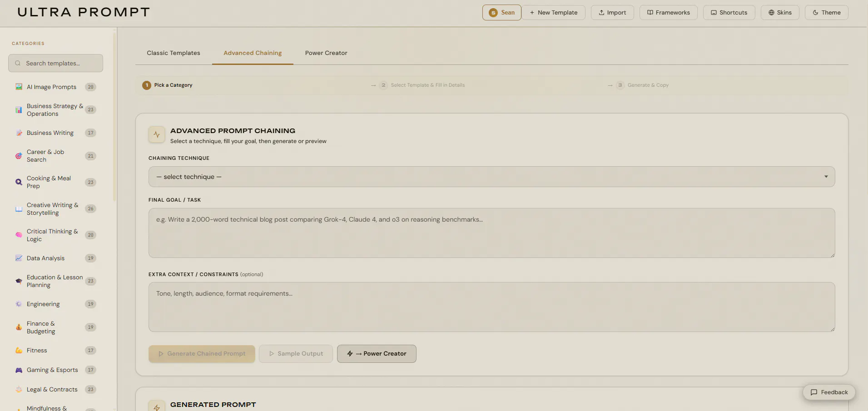Click the sidebar categories scrollbar
Image resolution: width=868 pixels, height=411 pixels.
[114, 117]
